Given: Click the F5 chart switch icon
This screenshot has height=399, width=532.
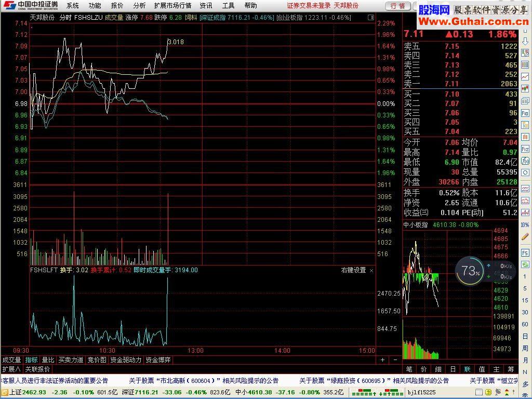Looking at the screenshot, I should [525, 253].
